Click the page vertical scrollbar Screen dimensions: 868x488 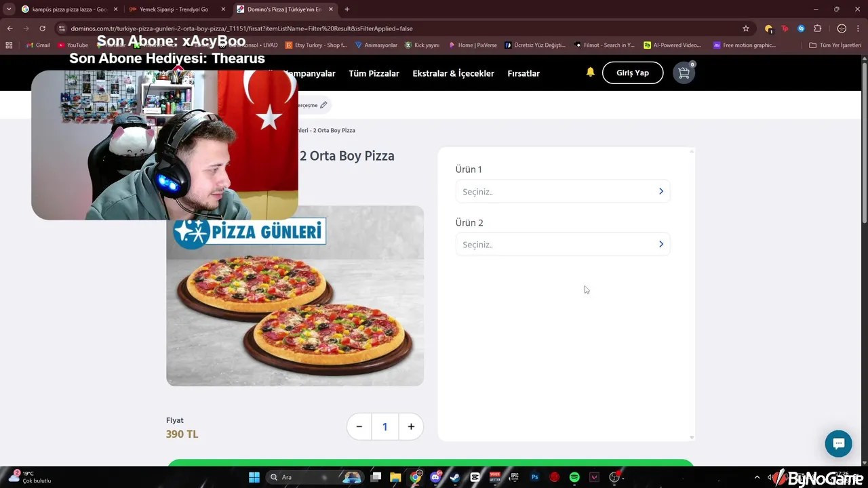pyautogui.click(x=864, y=142)
